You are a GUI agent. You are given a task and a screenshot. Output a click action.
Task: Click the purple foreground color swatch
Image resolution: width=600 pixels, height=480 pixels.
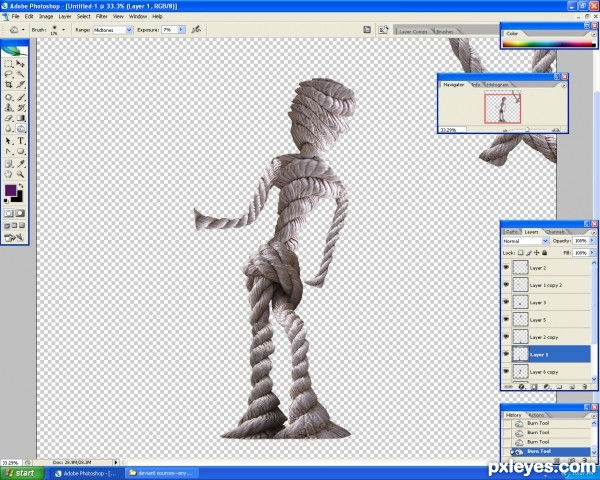[x=10, y=190]
